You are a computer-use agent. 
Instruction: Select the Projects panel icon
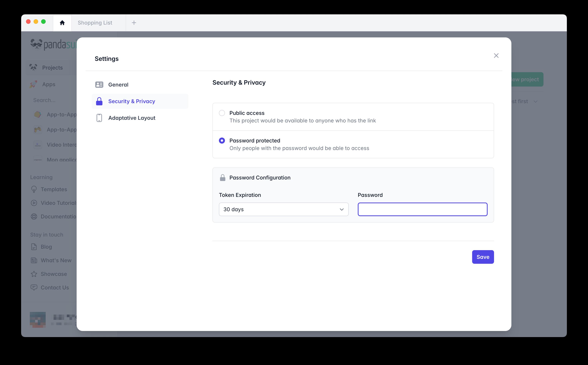click(34, 67)
